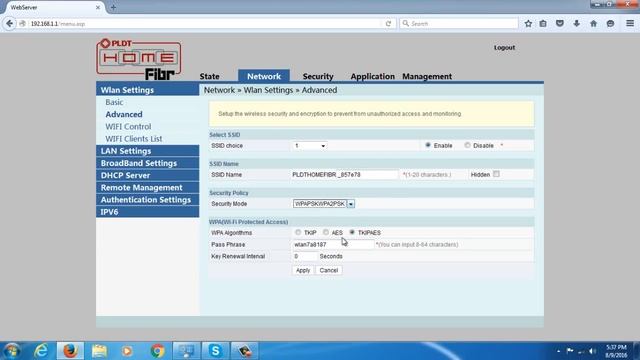Click the Pass Phrase input field
This screenshot has width=640, height=360.
(x=333, y=244)
